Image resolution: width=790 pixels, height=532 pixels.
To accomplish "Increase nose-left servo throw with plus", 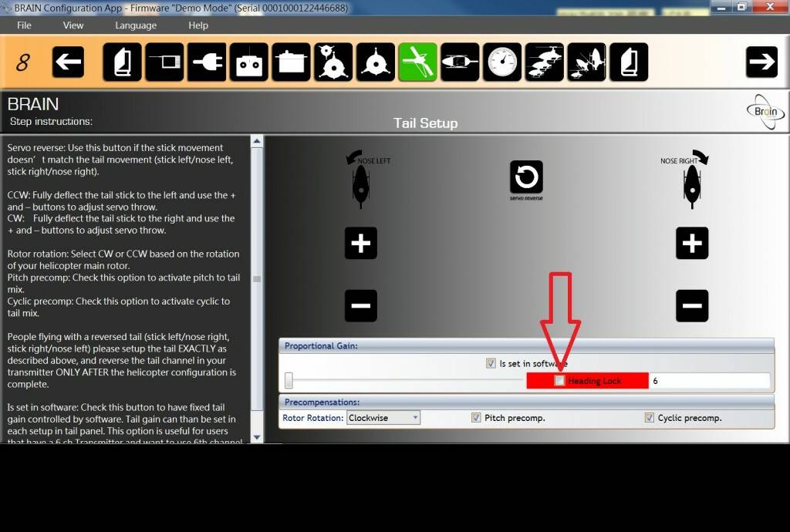I will pyautogui.click(x=361, y=243).
